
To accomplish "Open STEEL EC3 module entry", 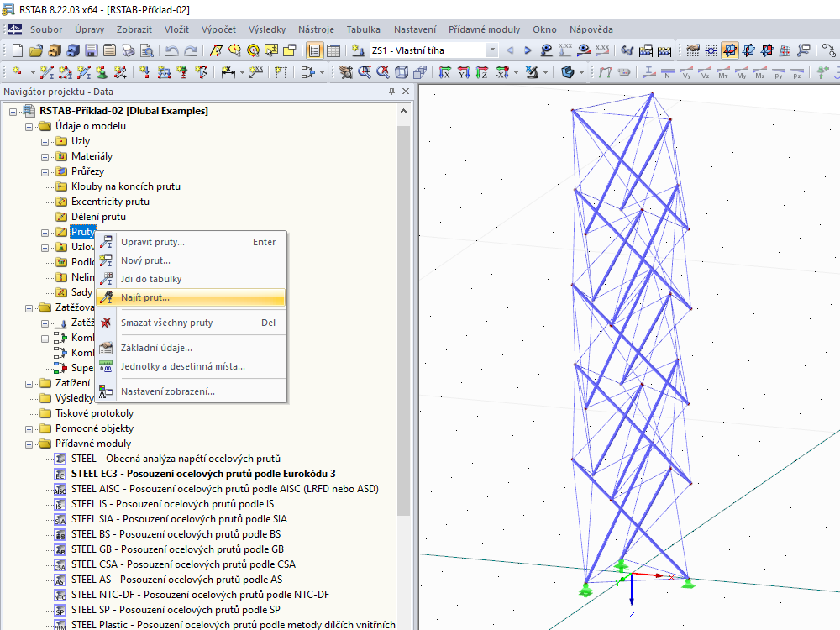I will [x=203, y=474].
